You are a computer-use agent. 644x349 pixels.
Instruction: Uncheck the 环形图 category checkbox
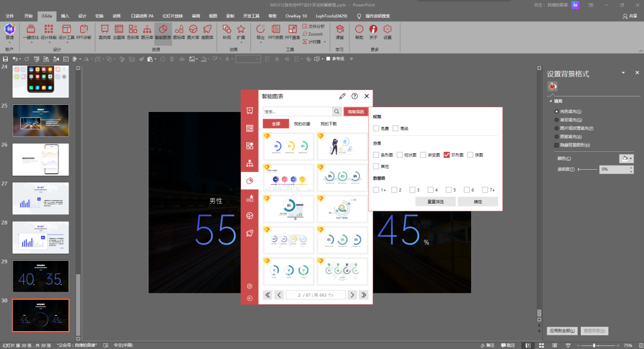[447, 155]
